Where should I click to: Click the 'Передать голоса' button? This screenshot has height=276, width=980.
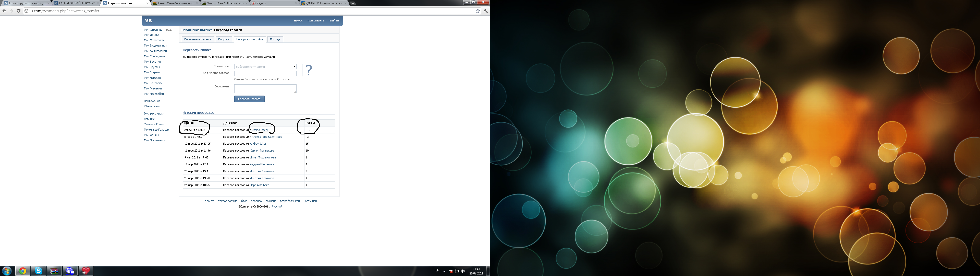tap(249, 99)
